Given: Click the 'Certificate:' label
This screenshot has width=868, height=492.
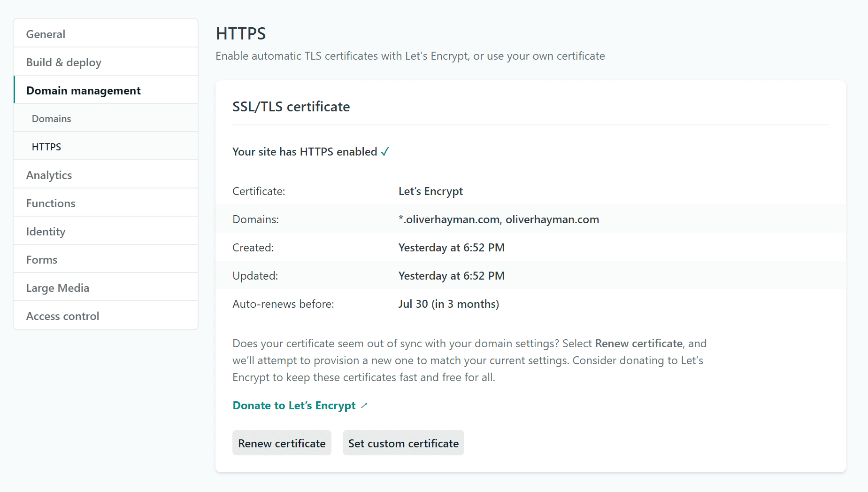Looking at the screenshot, I should pyautogui.click(x=259, y=191).
